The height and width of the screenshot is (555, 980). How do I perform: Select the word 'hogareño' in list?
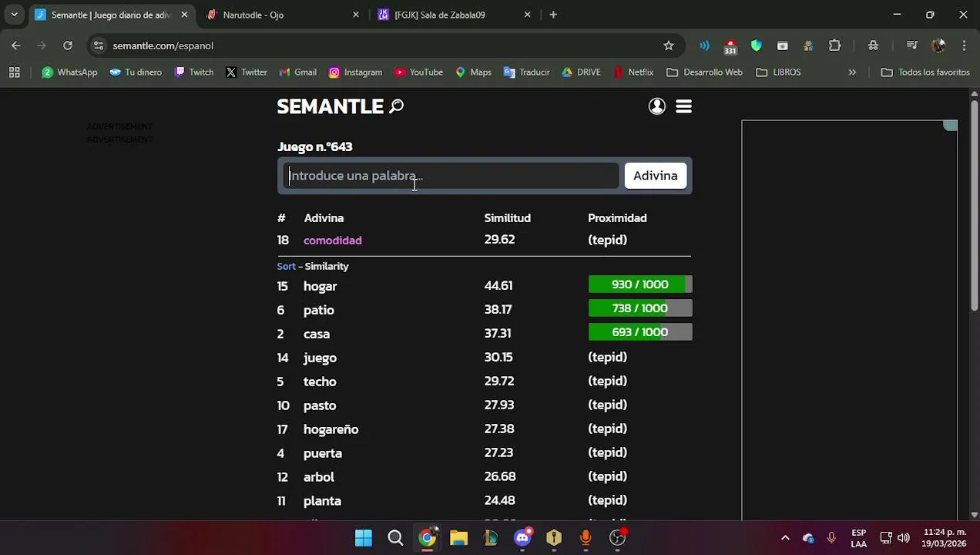pyautogui.click(x=331, y=429)
